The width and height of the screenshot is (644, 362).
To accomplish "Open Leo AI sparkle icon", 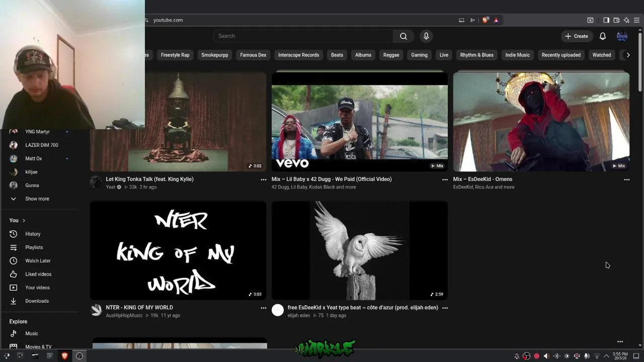I will (626, 20).
